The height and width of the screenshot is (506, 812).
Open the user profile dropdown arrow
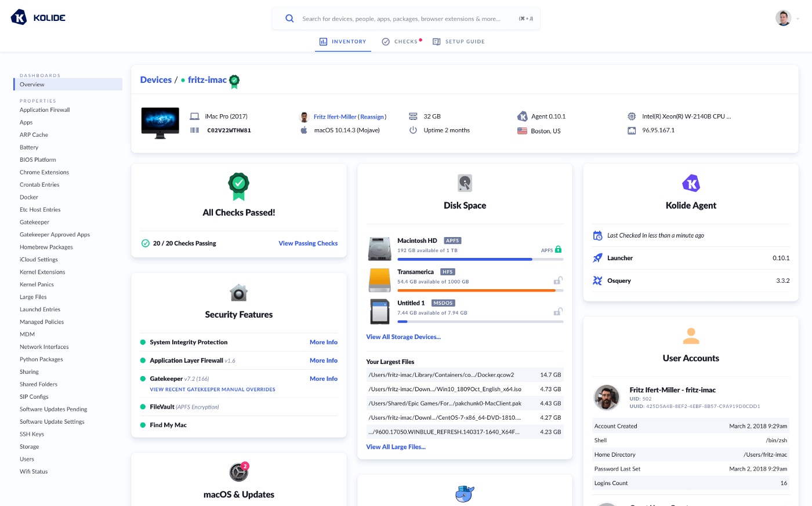click(797, 19)
